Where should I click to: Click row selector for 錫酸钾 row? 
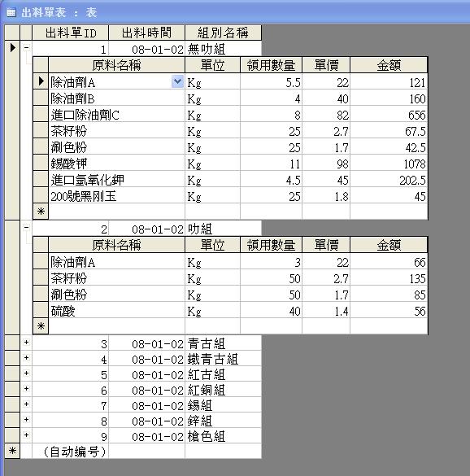(41, 163)
